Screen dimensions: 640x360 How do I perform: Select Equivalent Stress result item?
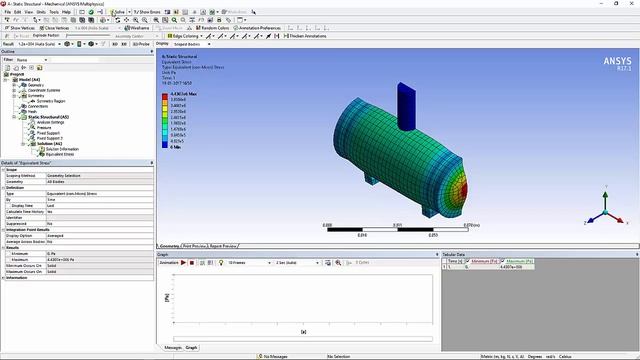pyautogui.click(x=60, y=154)
